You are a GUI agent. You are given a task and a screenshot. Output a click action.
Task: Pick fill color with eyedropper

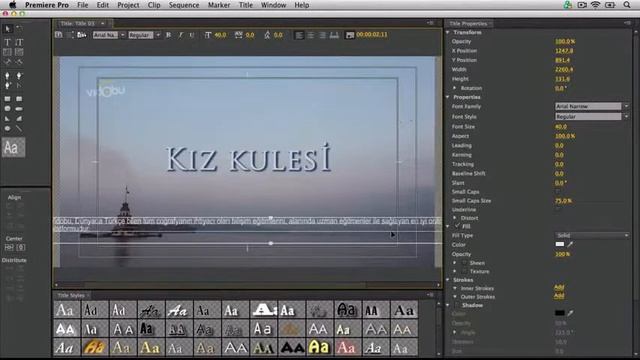click(x=570, y=244)
